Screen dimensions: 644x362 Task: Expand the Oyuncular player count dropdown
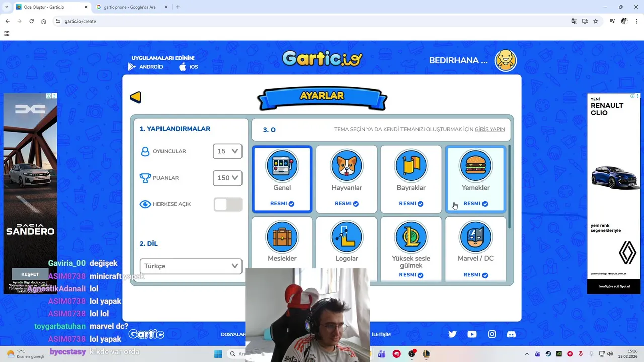pos(227,151)
